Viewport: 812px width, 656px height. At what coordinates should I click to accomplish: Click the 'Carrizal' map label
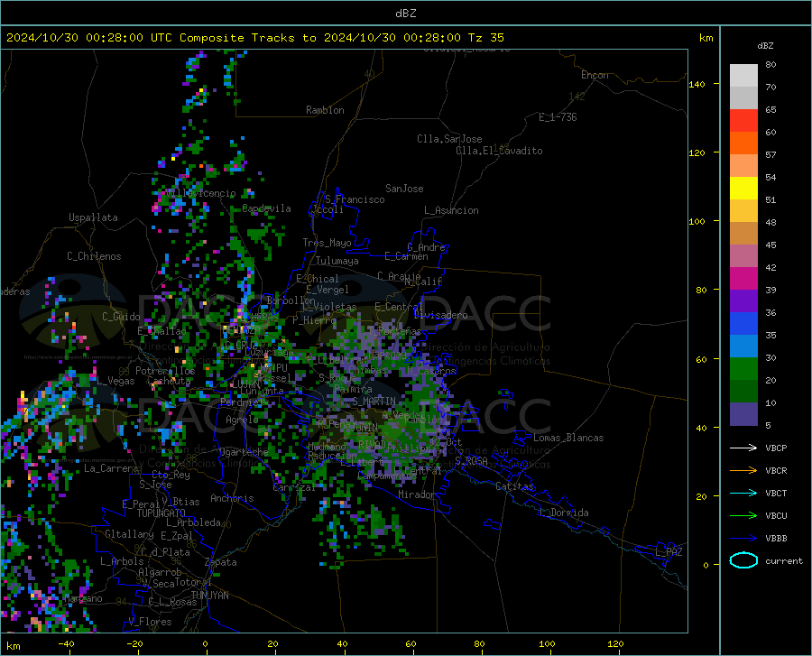293,487
